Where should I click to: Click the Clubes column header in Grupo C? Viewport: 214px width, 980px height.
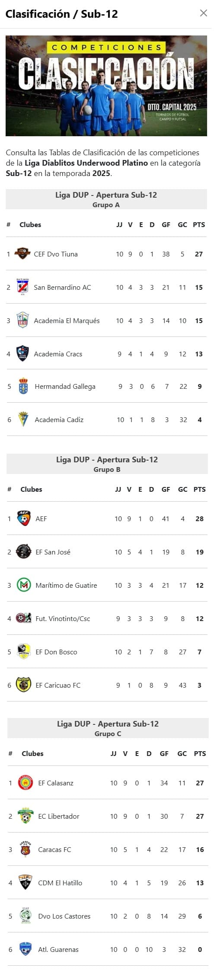32,753
